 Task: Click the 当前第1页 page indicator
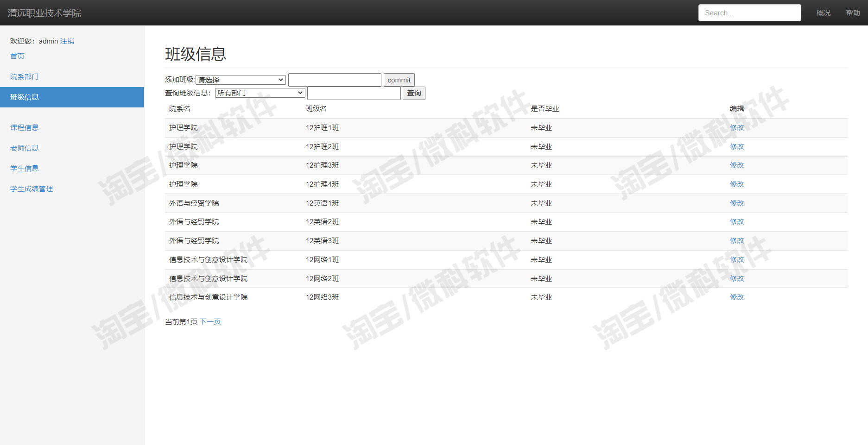coord(181,322)
